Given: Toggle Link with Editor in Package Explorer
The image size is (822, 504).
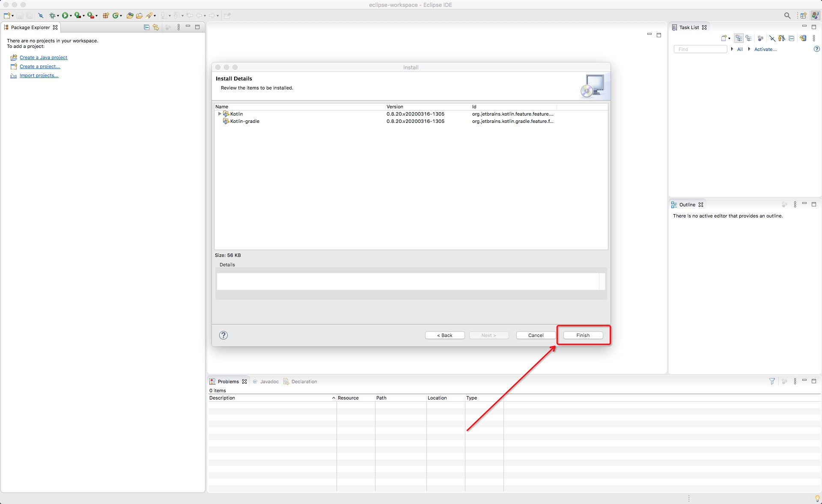Looking at the screenshot, I should point(156,27).
